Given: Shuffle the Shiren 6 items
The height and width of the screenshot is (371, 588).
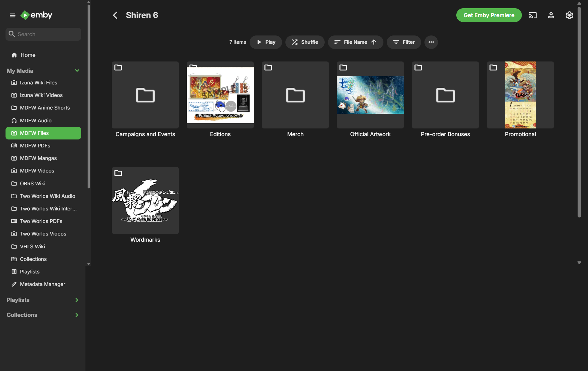Looking at the screenshot, I should [x=305, y=42].
